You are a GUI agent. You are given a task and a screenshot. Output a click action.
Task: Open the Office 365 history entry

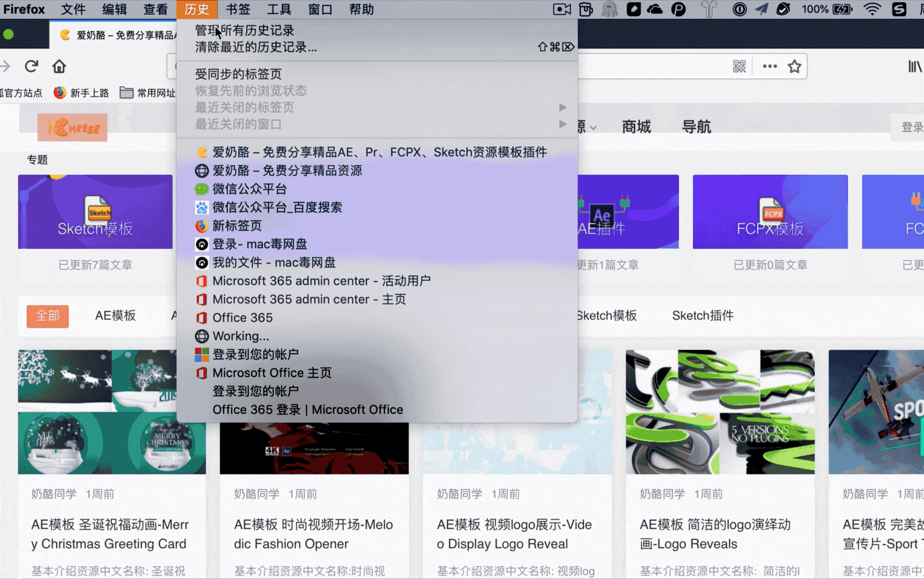tap(377, 317)
